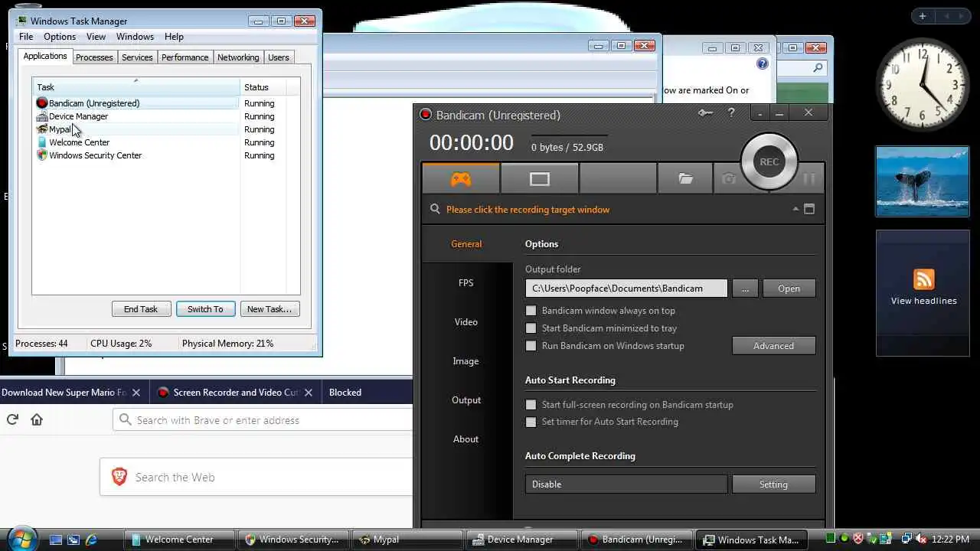Switch to Task Manager Processes tab
Viewport: 980px width, 551px height.
click(x=94, y=57)
